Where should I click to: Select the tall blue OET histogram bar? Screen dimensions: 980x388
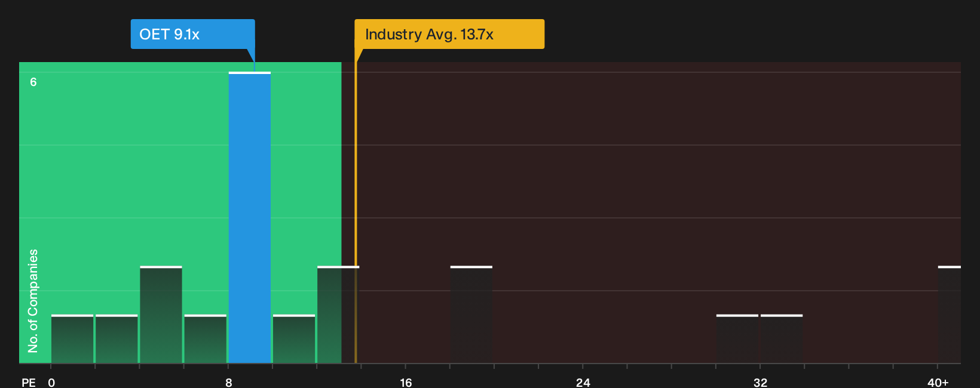pyautogui.click(x=250, y=217)
